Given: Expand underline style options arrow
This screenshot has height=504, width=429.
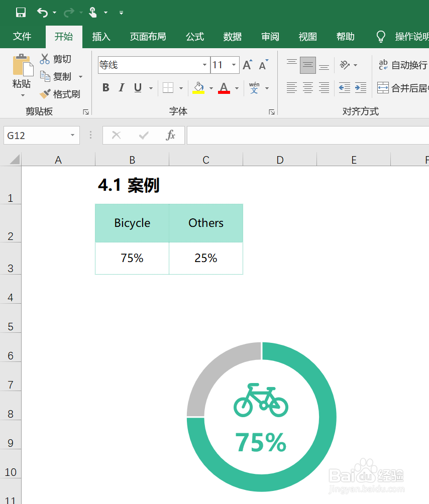Looking at the screenshot, I should pyautogui.click(x=151, y=88).
